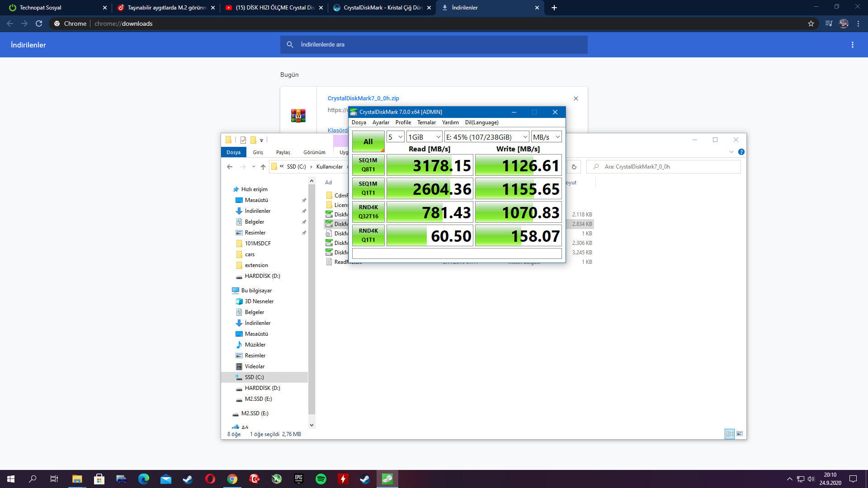This screenshot has width=868, height=488.
Task: Select M2.SSD (E:) under Bu bilgisayar
Action: tap(258, 399)
